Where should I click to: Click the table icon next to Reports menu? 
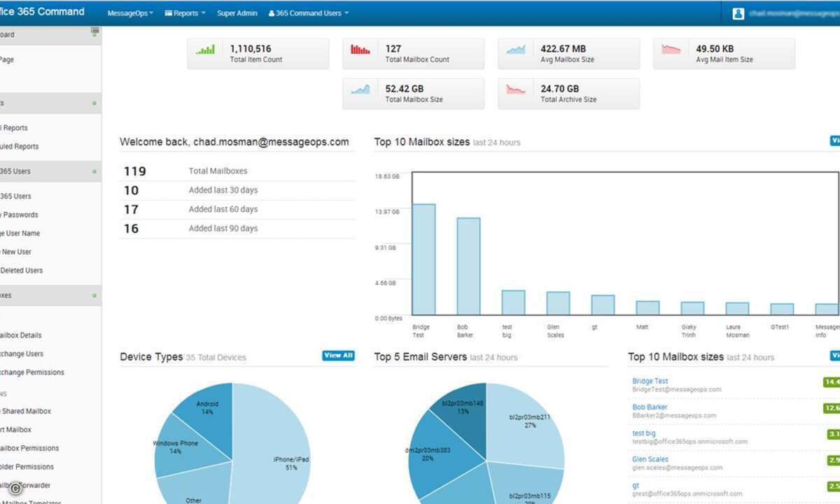(x=168, y=13)
